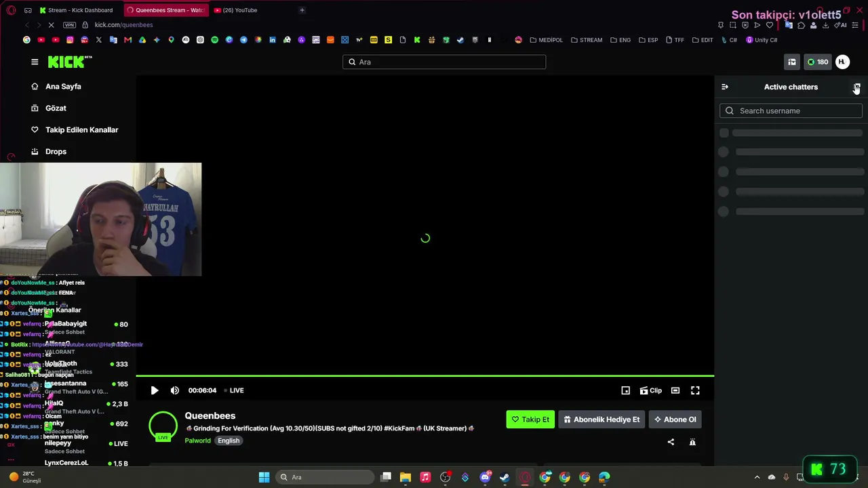Open the Spotify bookmark icon

215,40
